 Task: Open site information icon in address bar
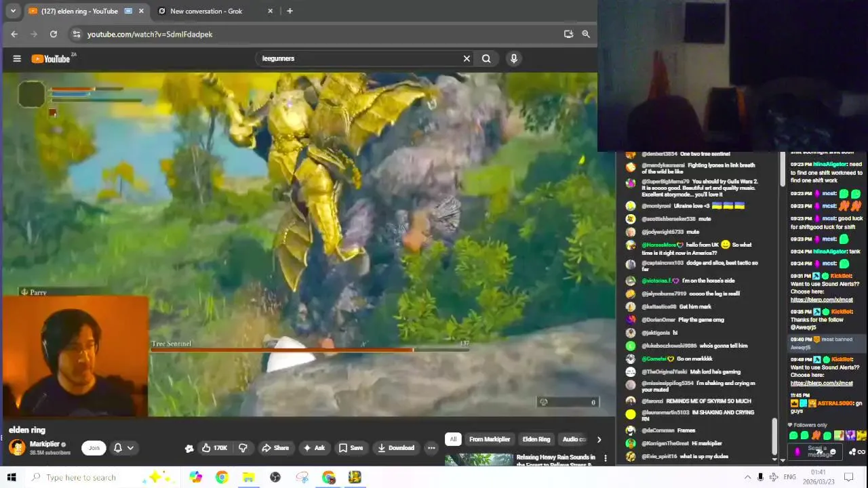point(77,34)
